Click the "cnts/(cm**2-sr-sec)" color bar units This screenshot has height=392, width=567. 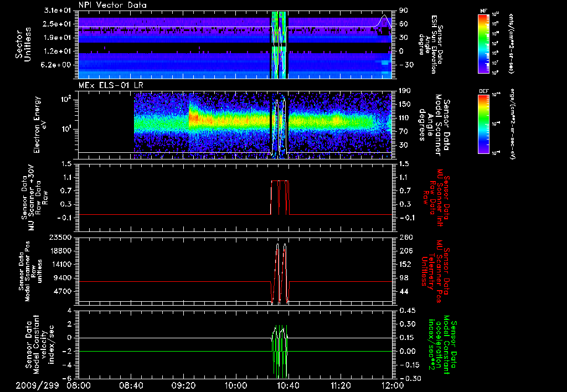(511, 43)
